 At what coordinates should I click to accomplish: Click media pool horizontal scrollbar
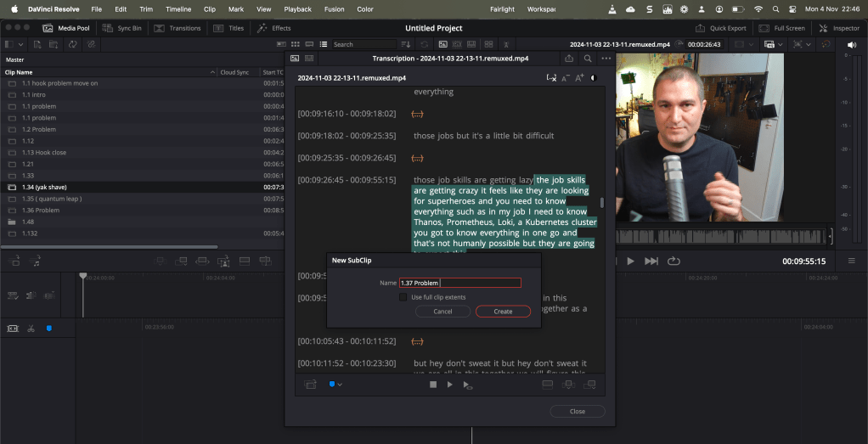click(110, 247)
